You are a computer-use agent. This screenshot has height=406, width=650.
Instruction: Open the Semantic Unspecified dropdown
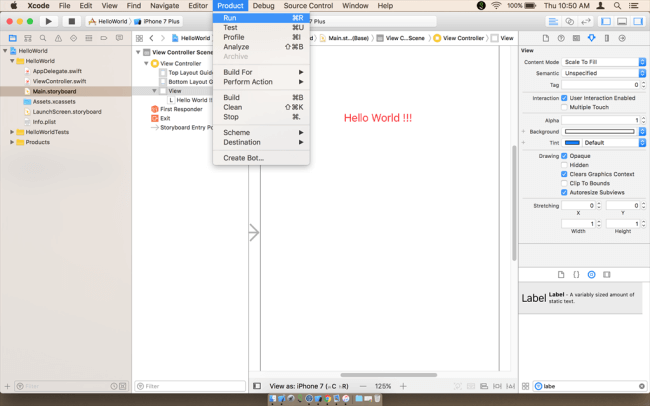[x=604, y=73]
